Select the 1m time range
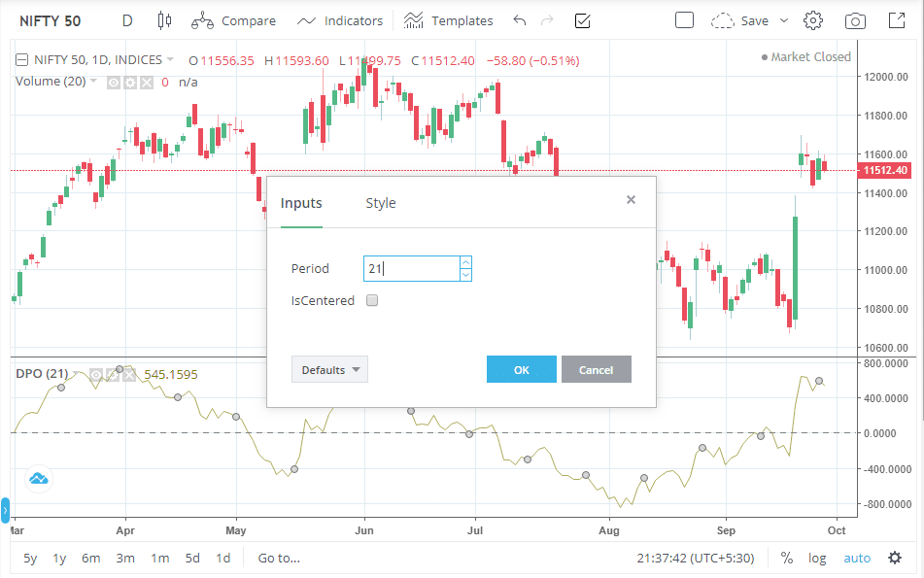924x578 pixels. [x=159, y=558]
